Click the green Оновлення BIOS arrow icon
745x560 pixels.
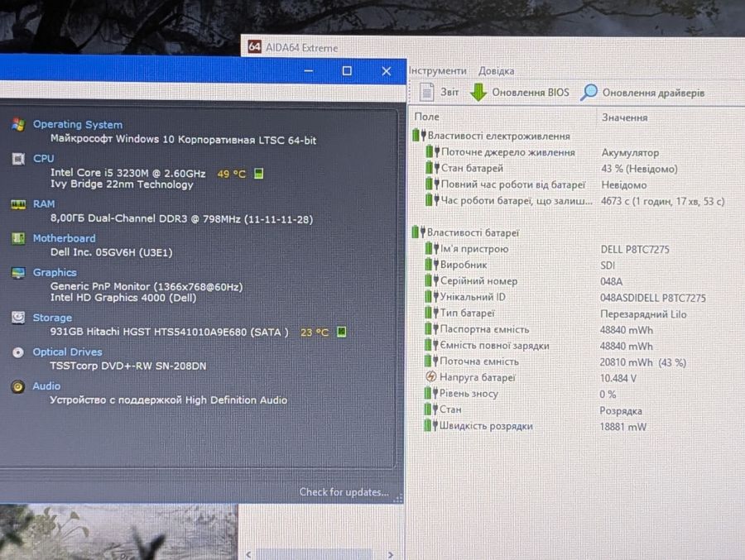point(478,92)
